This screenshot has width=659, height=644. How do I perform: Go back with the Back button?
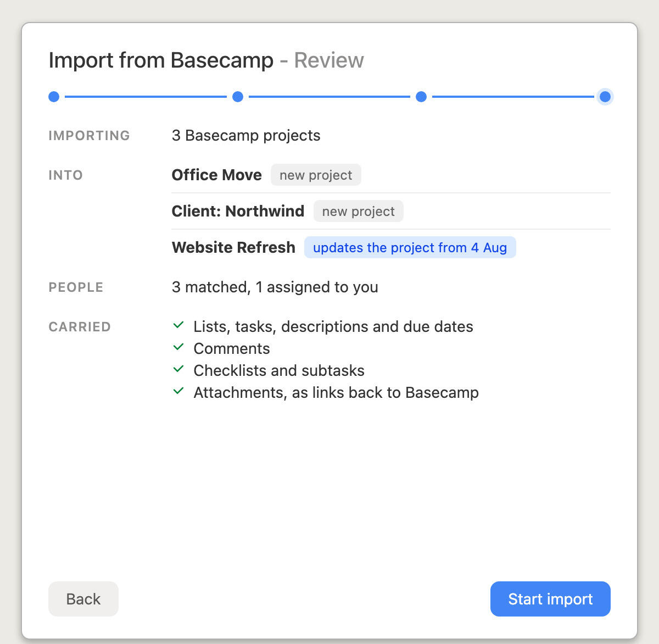83,599
